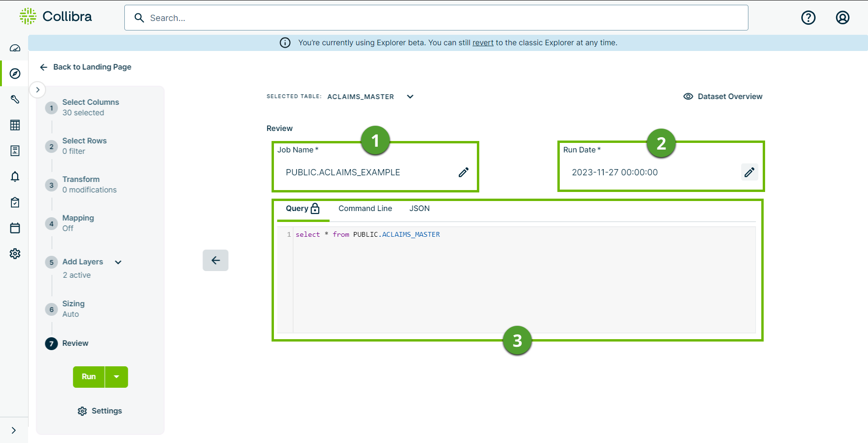Image resolution: width=868 pixels, height=443 pixels.
Task: Open the admin settings gear in sidebar
Action: pyautogui.click(x=15, y=253)
